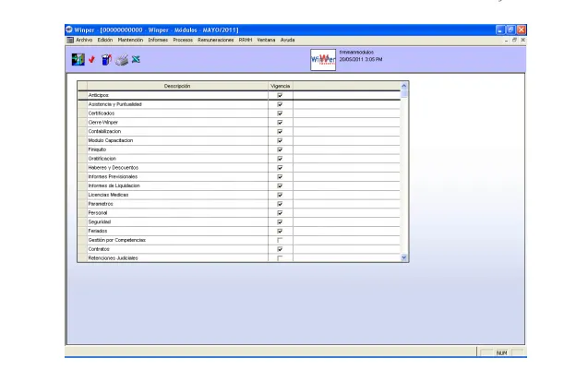The height and width of the screenshot is (370, 588).
Task: Open the Ayuda menu
Action: pos(288,40)
